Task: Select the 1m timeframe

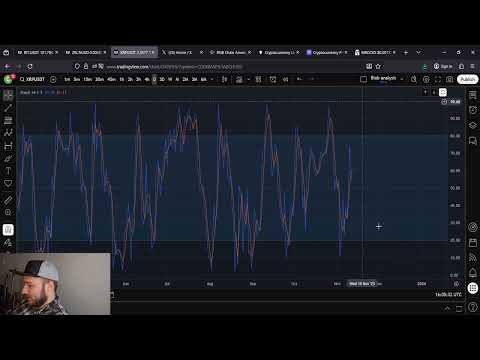Action: (67, 79)
